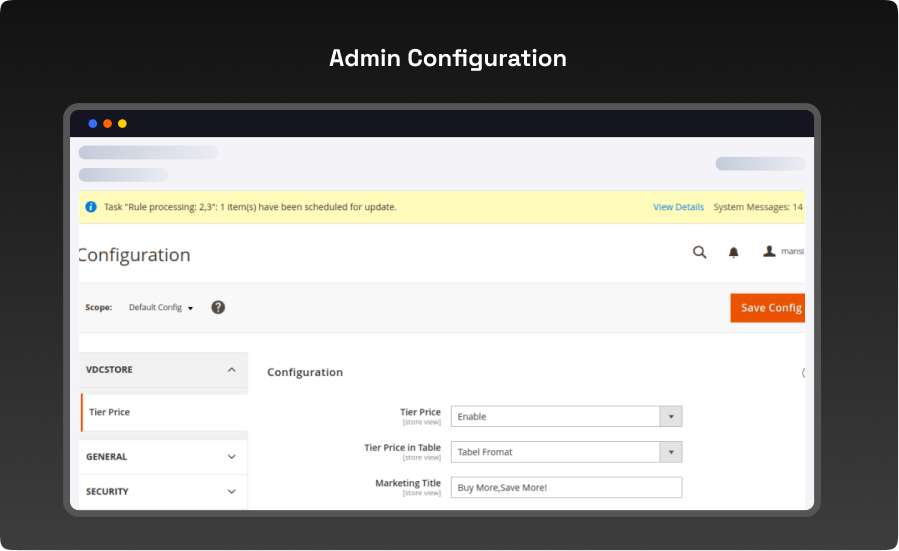The height and width of the screenshot is (551, 899).
Task: Click the blue dot in window title bar
Action: click(x=93, y=124)
